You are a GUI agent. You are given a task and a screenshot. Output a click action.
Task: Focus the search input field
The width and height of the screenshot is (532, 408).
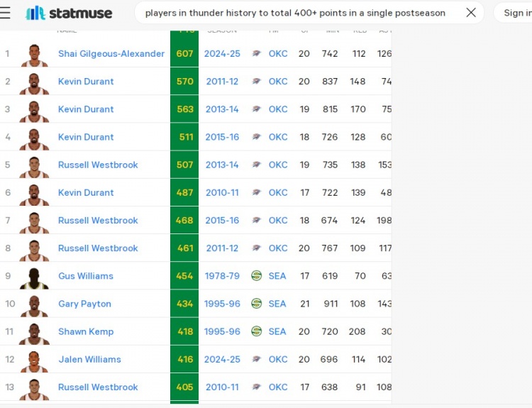(x=295, y=13)
